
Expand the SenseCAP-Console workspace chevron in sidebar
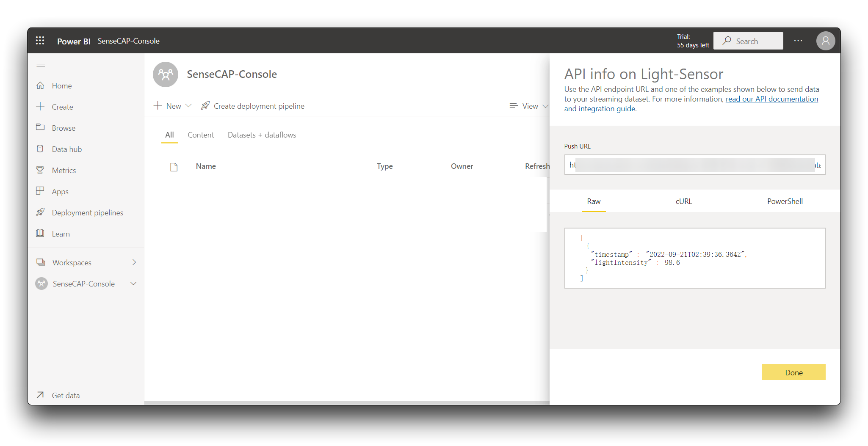point(134,284)
